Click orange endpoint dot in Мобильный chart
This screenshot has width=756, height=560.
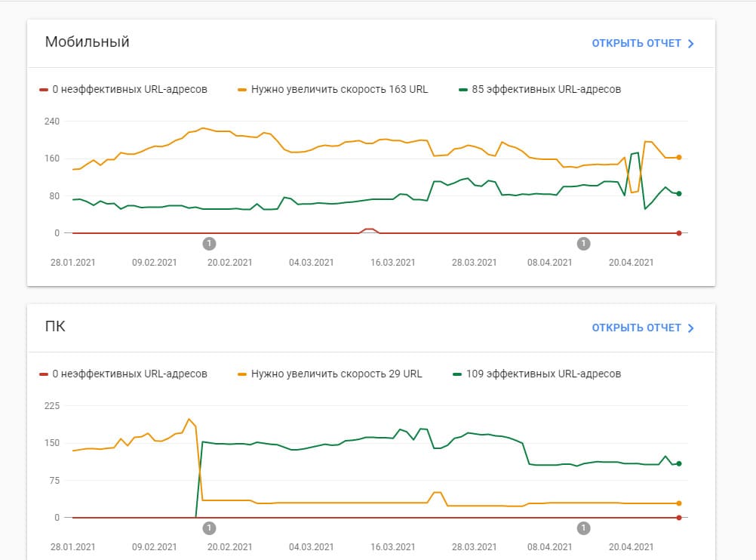pyautogui.click(x=679, y=157)
